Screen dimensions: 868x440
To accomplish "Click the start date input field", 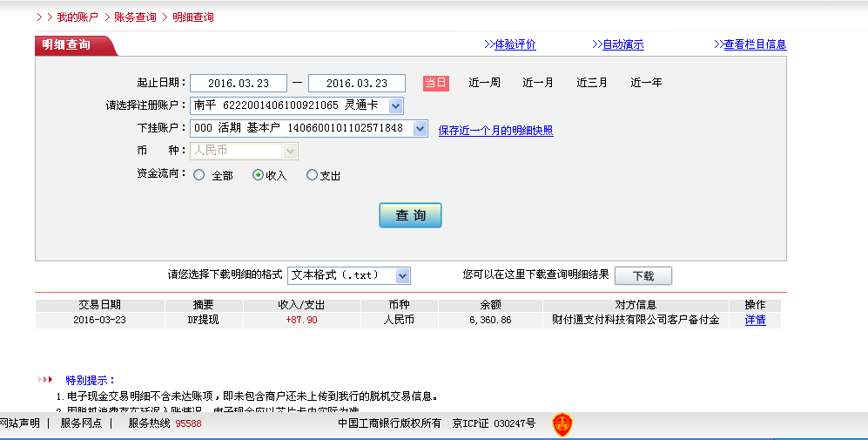I will pyautogui.click(x=238, y=83).
